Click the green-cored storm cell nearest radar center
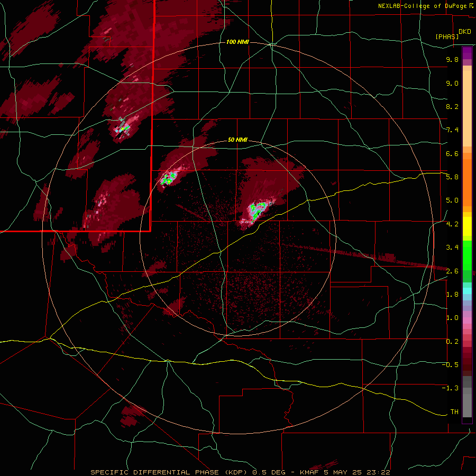This screenshot has width=476, height=476. click(258, 210)
